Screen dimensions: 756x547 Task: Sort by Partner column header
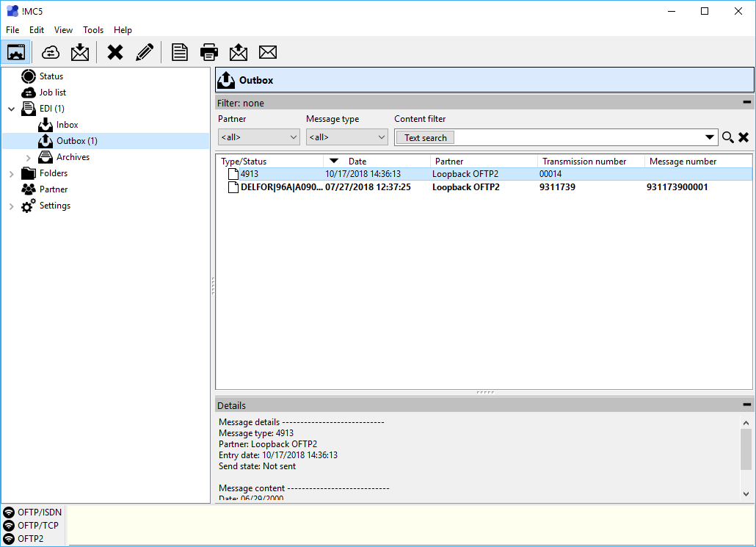coord(484,161)
